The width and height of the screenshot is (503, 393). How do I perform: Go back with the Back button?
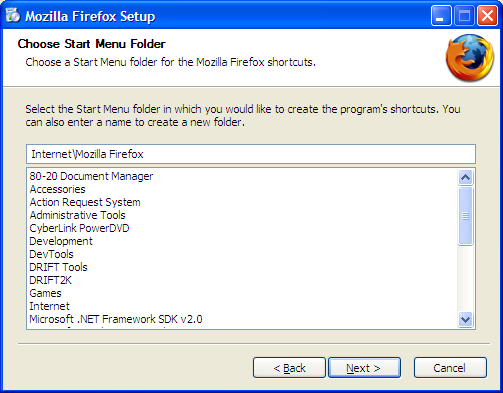289,368
